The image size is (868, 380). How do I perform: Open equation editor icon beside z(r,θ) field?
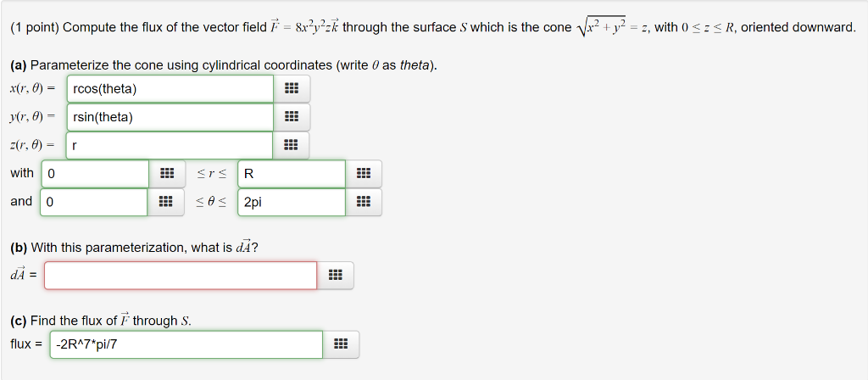pos(290,145)
